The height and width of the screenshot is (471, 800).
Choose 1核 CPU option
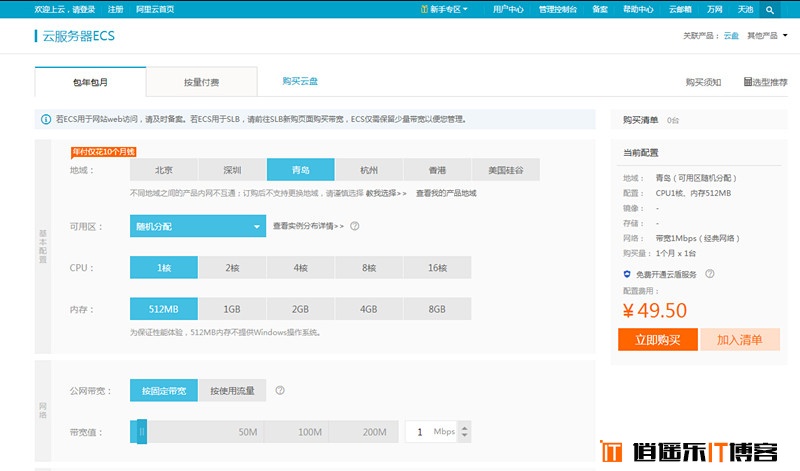point(164,267)
